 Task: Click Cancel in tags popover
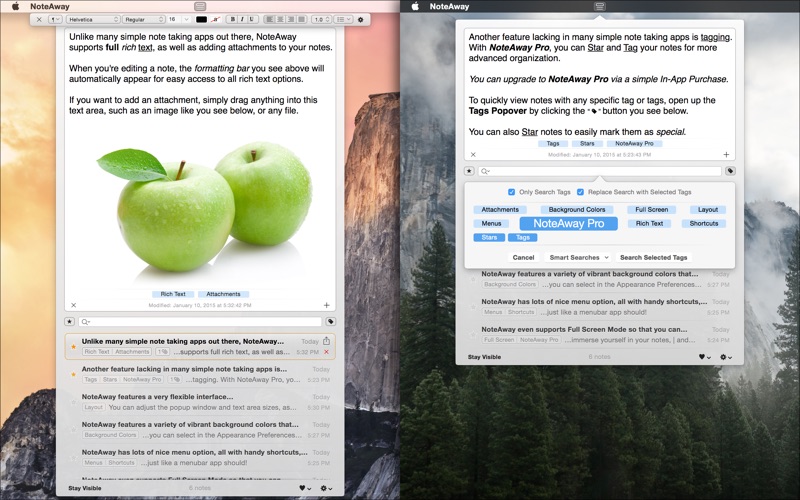523,258
